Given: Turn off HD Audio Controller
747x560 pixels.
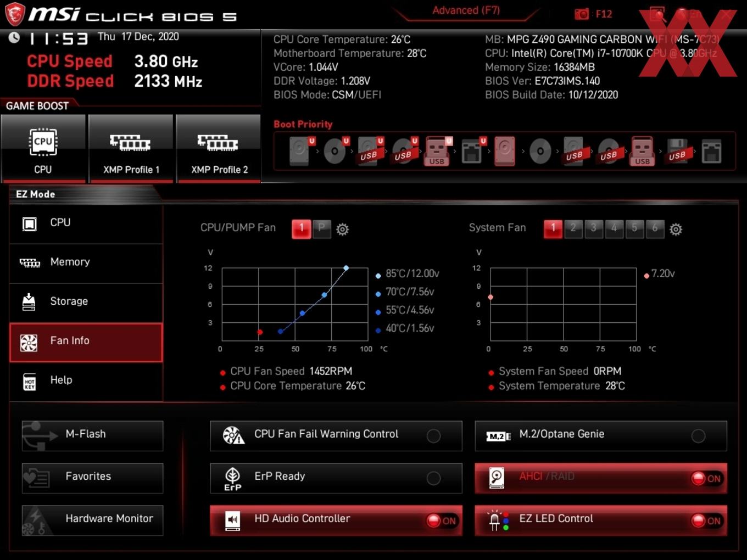Looking at the screenshot, I should click(442, 520).
